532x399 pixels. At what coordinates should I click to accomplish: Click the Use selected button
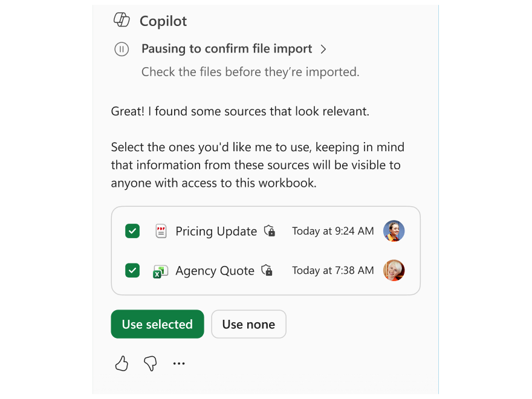pos(157,324)
